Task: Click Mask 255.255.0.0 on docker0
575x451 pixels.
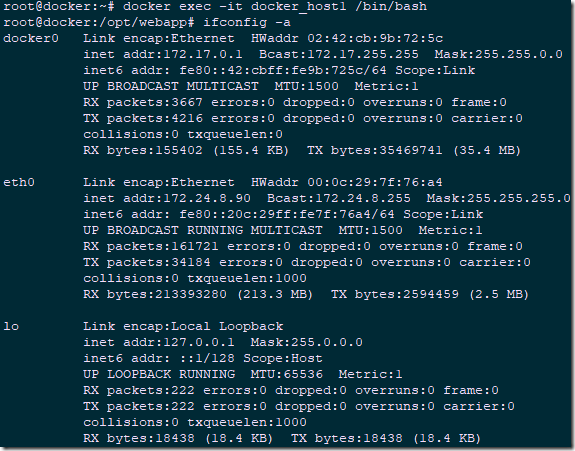Action: click(x=499, y=54)
